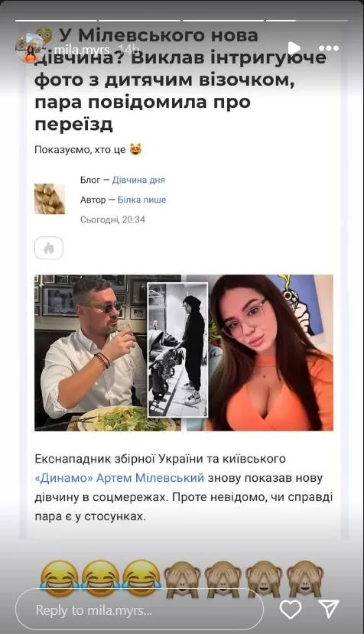Tap the heart-eyes cat emoji
Image resolution: width=364 pixels, height=634 pixels.
(135, 150)
